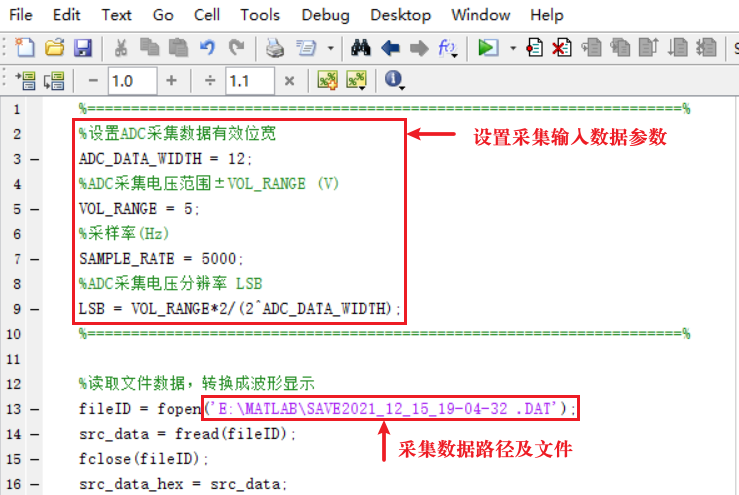Image resolution: width=739 pixels, height=495 pixels.
Task: Click the plus increment value button
Action: [x=172, y=81]
